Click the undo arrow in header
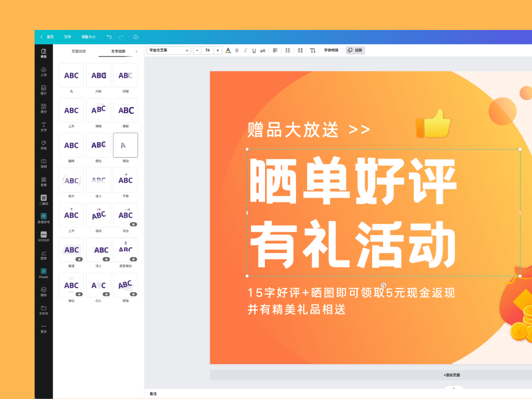Image resolution: width=532 pixels, height=399 pixels. tap(109, 37)
